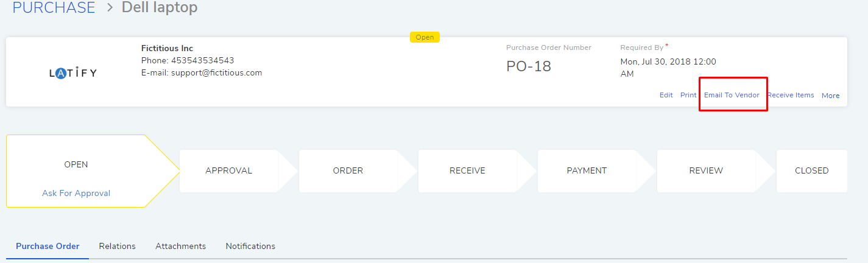Image resolution: width=868 pixels, height=263 pixels.
Task: Click Receive Items link
Action: coord(791,95)
